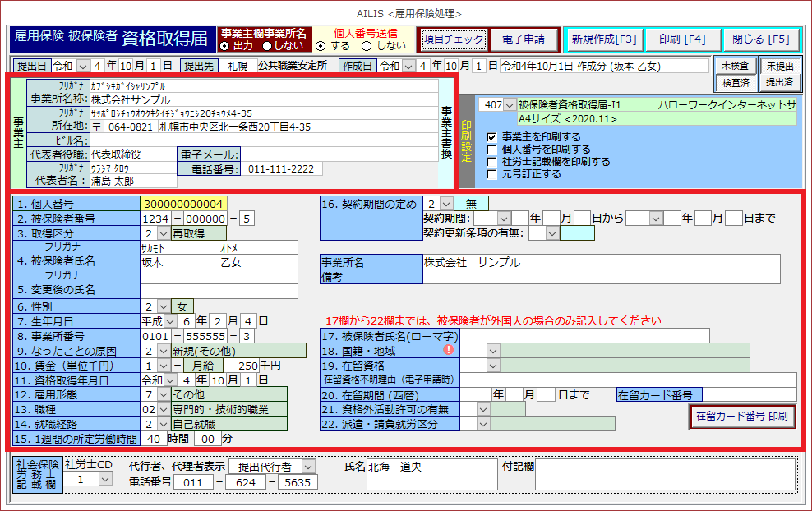Uncheck 事業主を印刷する
The width and height of the screenshot is (812, 511).
(491, 137)
